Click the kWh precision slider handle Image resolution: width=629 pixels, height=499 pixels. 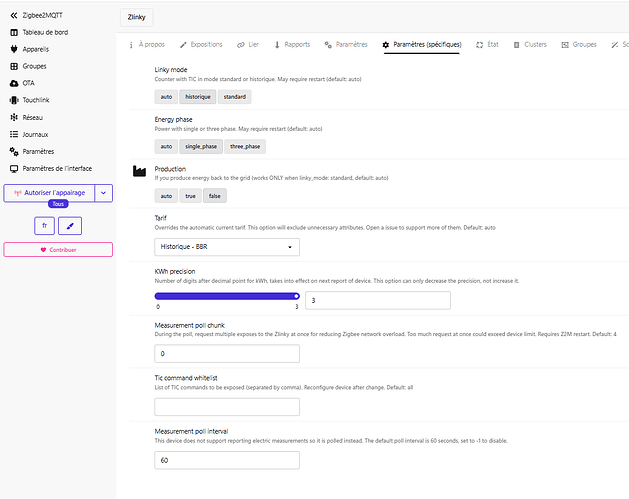[296, 296]
